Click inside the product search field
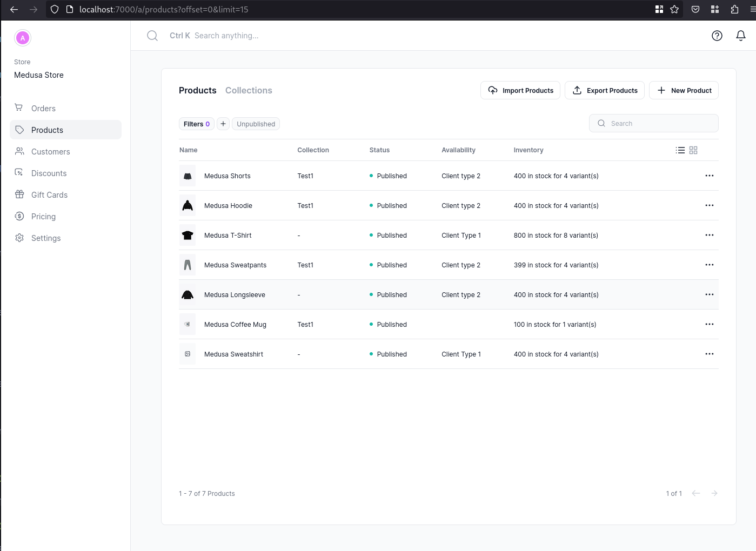This screenshot has height=551, width=756. (653, 123)
